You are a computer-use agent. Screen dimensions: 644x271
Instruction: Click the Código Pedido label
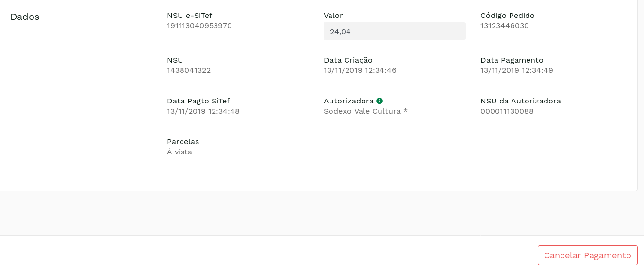(x=507, y=16)
